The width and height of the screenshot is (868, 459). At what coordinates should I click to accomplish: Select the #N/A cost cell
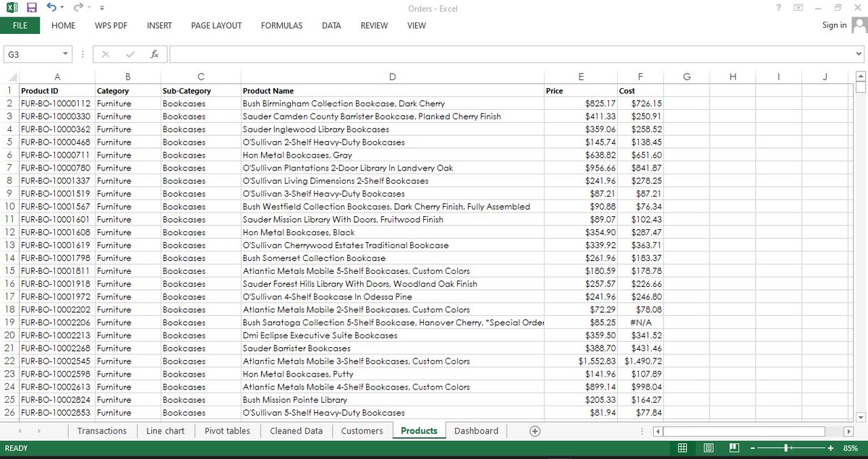coord(639,322)
